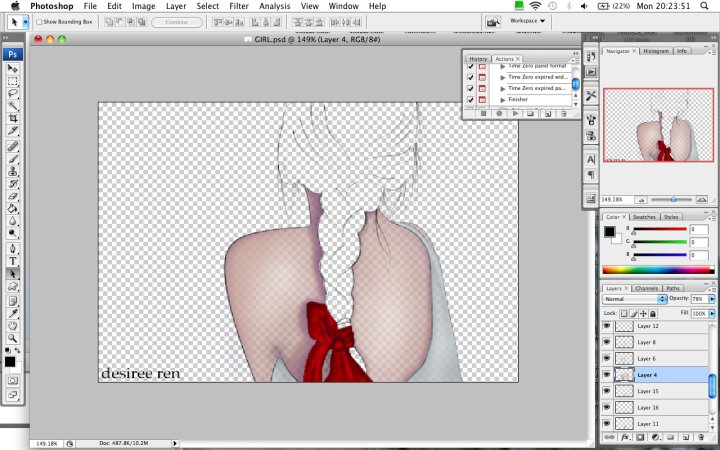The image size is (720, 450).
Task: Open the Opacity slider arrow
Action: 712,299
